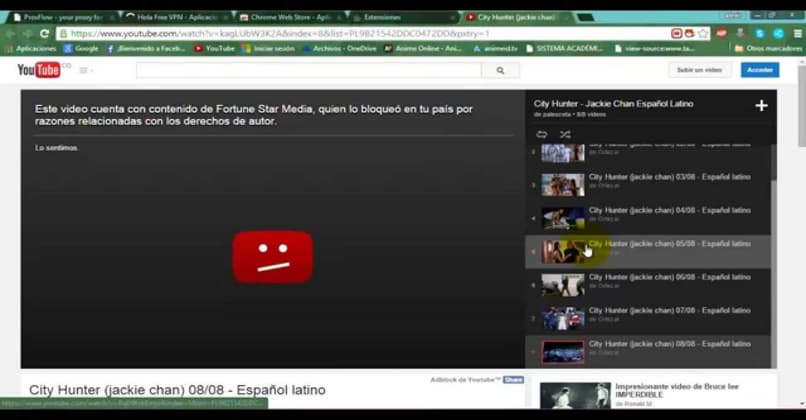
Task: Play City Hunter 05/08 from the playlist
Action: [648, 251]
